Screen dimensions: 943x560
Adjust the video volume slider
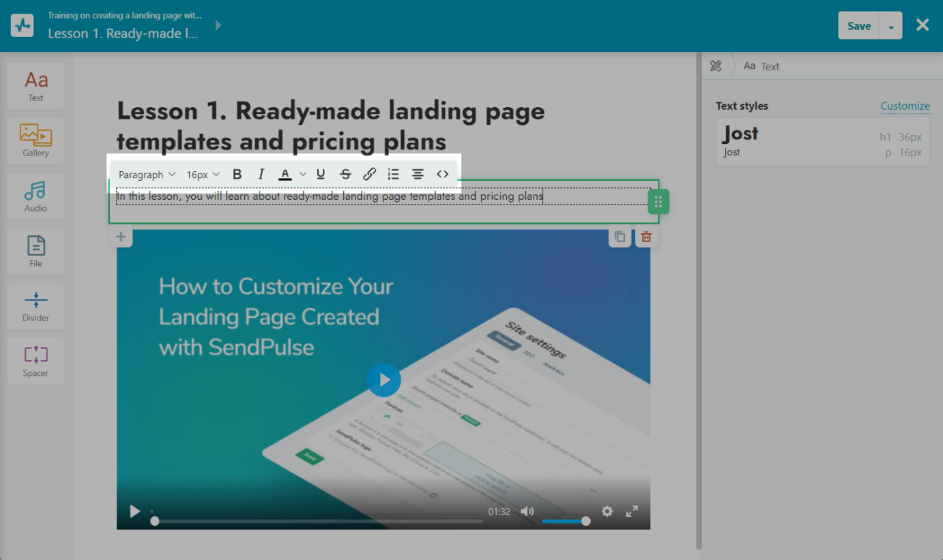click(565, 521)
